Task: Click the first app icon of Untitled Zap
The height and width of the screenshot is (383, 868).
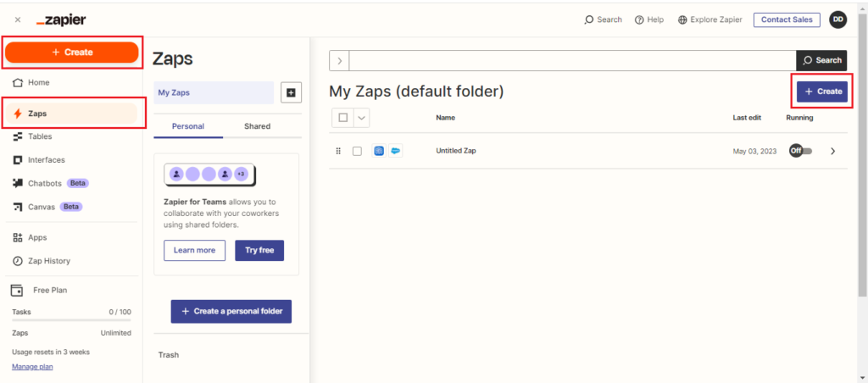Action: point(379,151)
